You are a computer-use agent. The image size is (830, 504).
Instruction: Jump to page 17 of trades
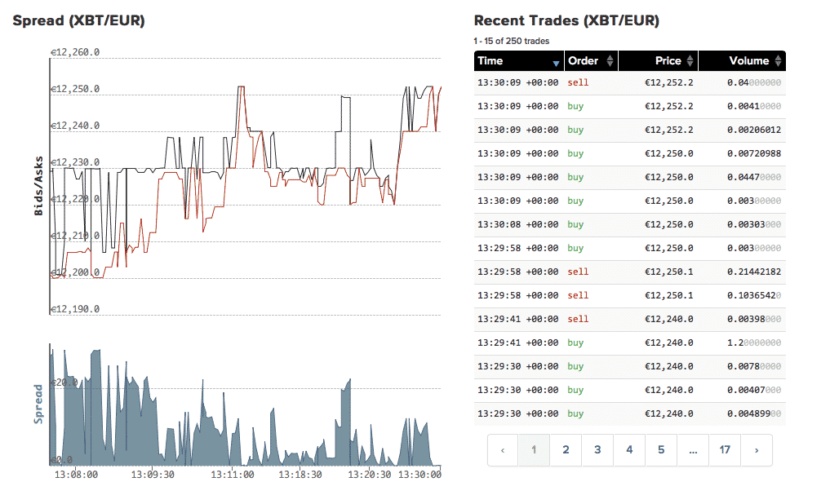click(x=725, y=450)
